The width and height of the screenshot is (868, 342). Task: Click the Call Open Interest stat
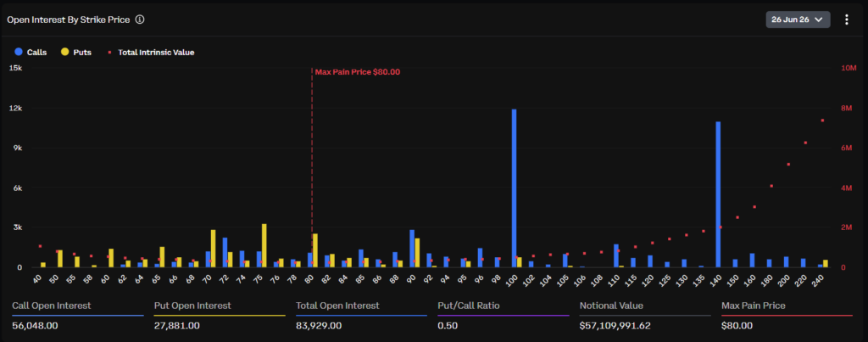point(78,316)
